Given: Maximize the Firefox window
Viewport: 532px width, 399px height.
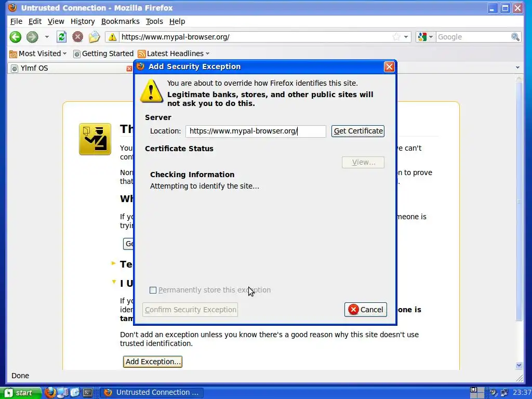Looking at the screenshot, I should (505, 8).
